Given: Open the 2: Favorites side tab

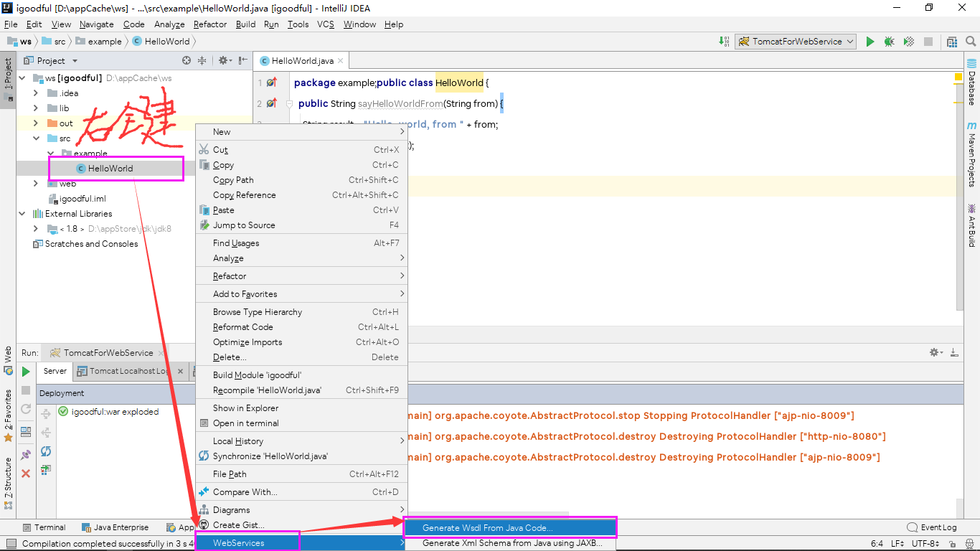Looking at the screenshot, I should click(x=8, y=416).
